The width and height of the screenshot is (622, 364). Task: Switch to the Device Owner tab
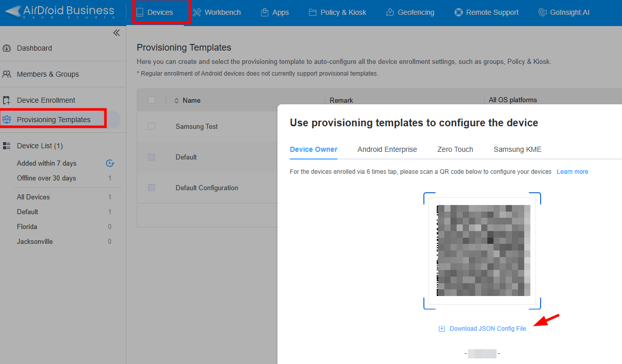click(x=313, y=150)
